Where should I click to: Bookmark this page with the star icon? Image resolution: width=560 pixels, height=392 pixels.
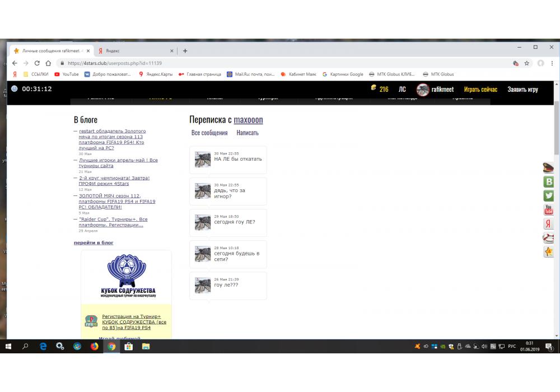[526, 63]
